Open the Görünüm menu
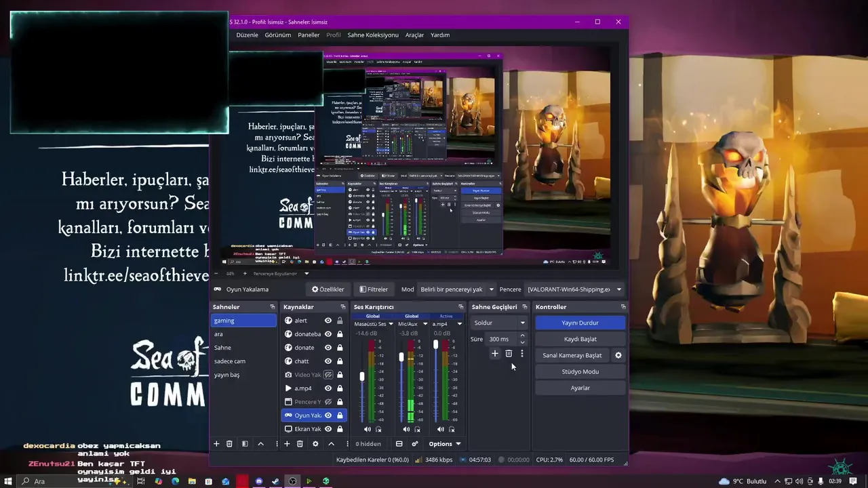Viewport: 868px width, 488px height. point(278,35)
